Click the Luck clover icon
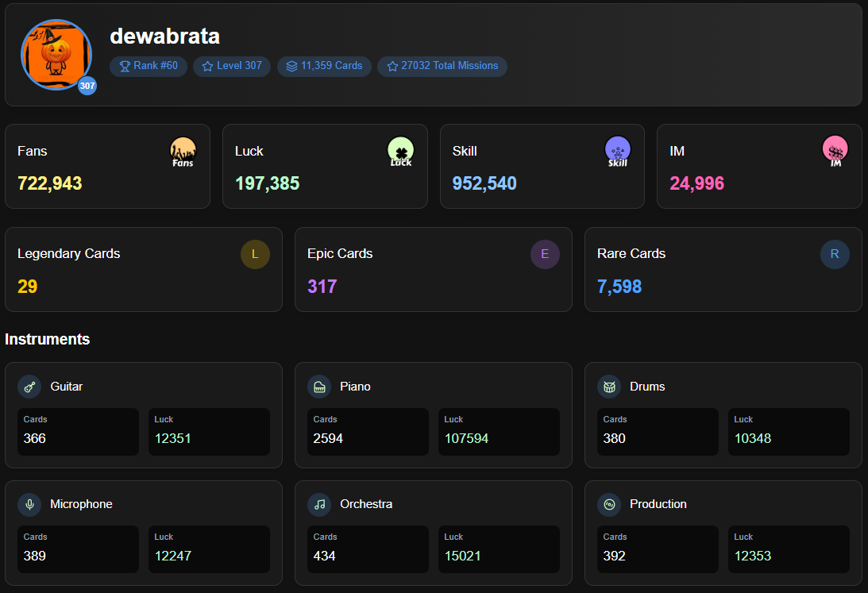Screen dimensions: 868x593 click(x=400, y=151)
